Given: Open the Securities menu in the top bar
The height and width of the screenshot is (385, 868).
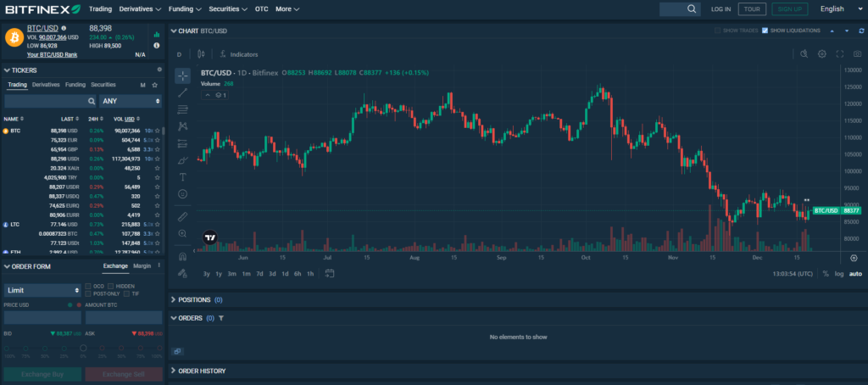Looking at the screenshot, I should [x=228, y=8].
